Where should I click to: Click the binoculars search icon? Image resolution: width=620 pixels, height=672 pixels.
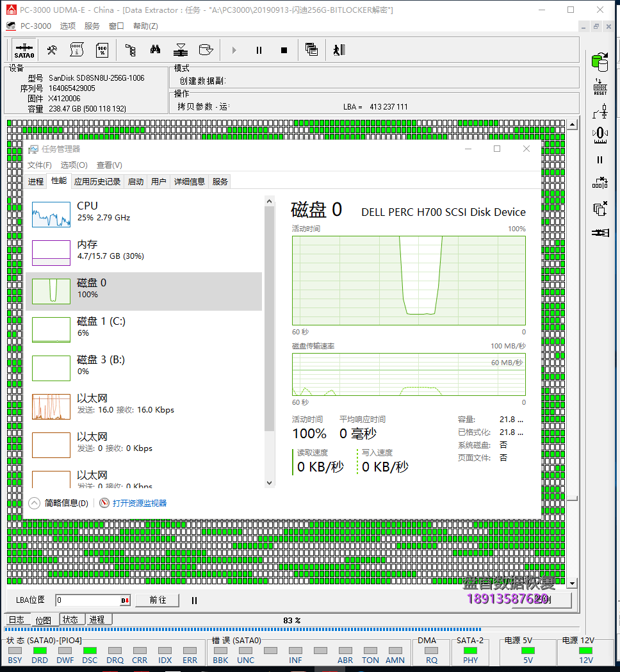tap(155, 50)
